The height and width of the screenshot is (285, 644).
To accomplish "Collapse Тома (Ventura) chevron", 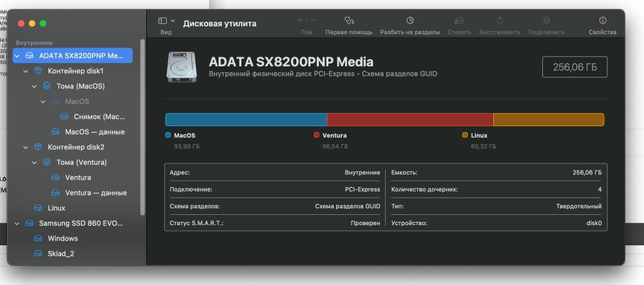I will [x=35, y=162].
